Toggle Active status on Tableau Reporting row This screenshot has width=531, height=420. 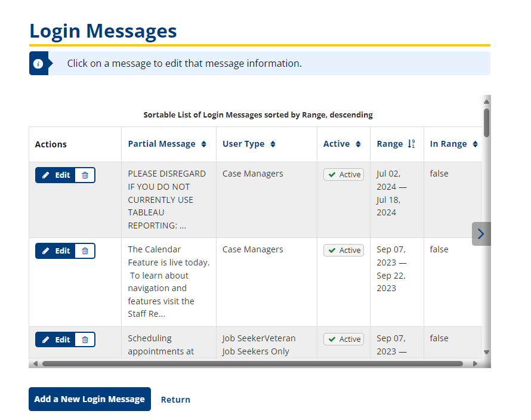[344, 175]
